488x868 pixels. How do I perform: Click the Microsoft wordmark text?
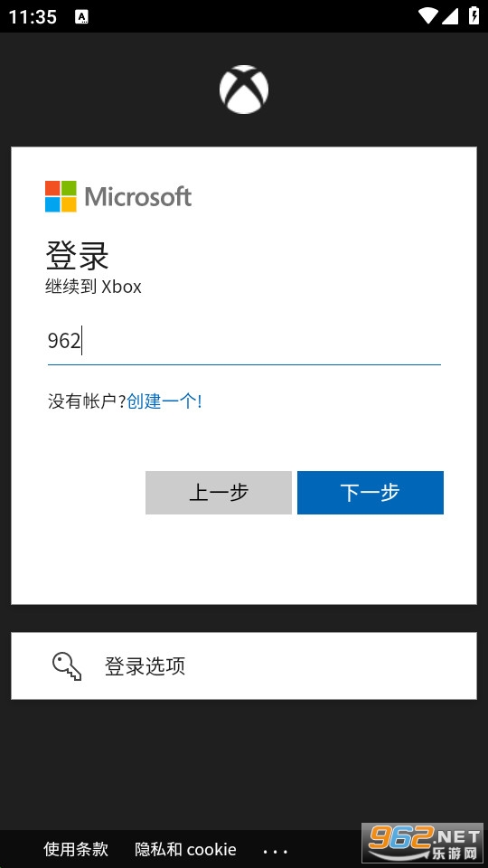pyautogui.click(x=138, y=197)
